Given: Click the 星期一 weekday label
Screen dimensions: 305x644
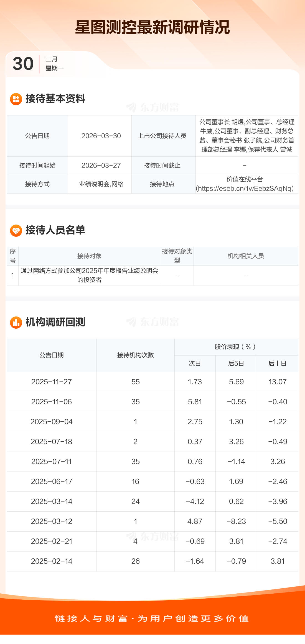Looking at the screenshot, I should (x=55, y=68).
